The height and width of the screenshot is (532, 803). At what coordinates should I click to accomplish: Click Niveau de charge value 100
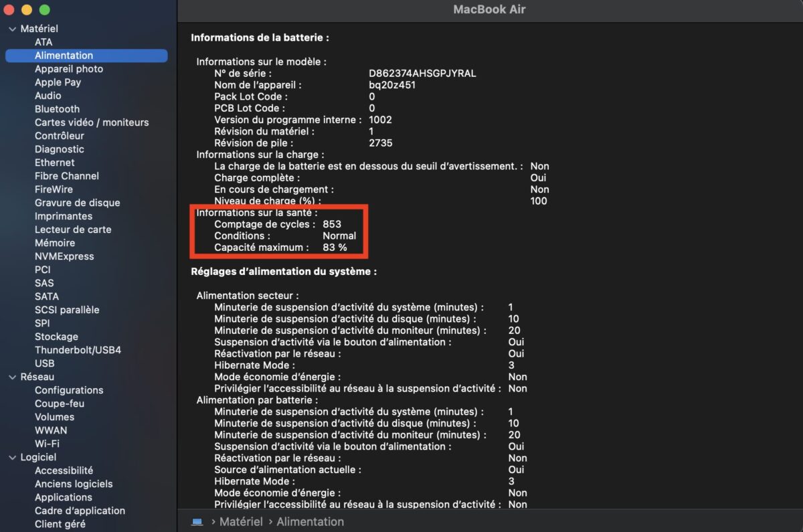point(539,201)
